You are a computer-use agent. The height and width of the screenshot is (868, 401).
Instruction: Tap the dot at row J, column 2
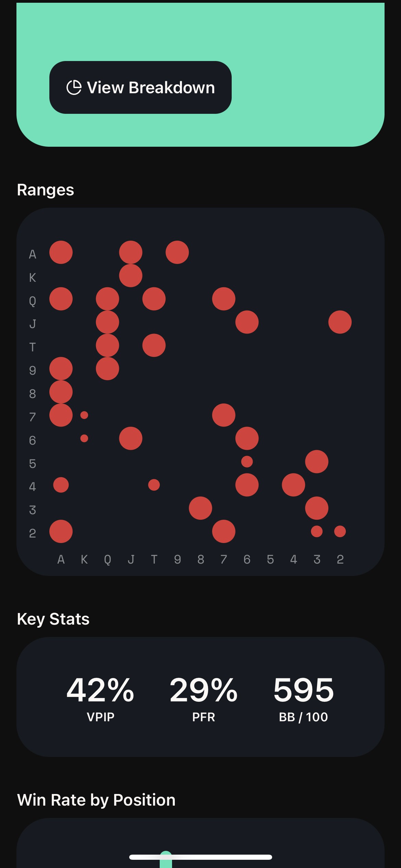pos(340,322)
